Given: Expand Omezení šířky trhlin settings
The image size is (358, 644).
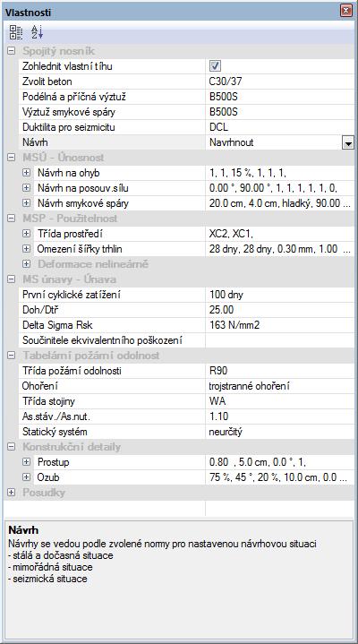Looking at the screenshot, I should pos(26,249).
